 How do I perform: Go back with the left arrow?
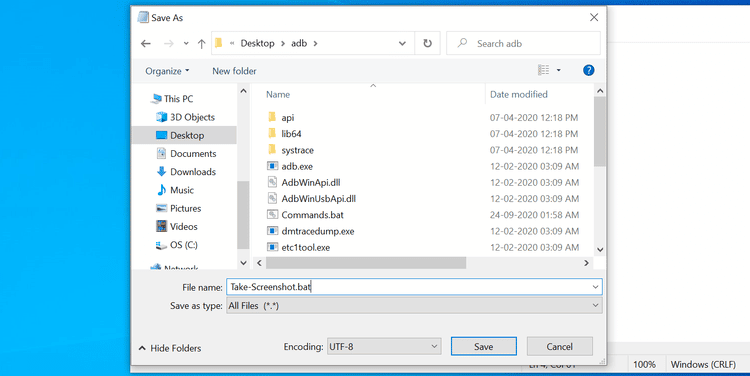click(146, 44)
